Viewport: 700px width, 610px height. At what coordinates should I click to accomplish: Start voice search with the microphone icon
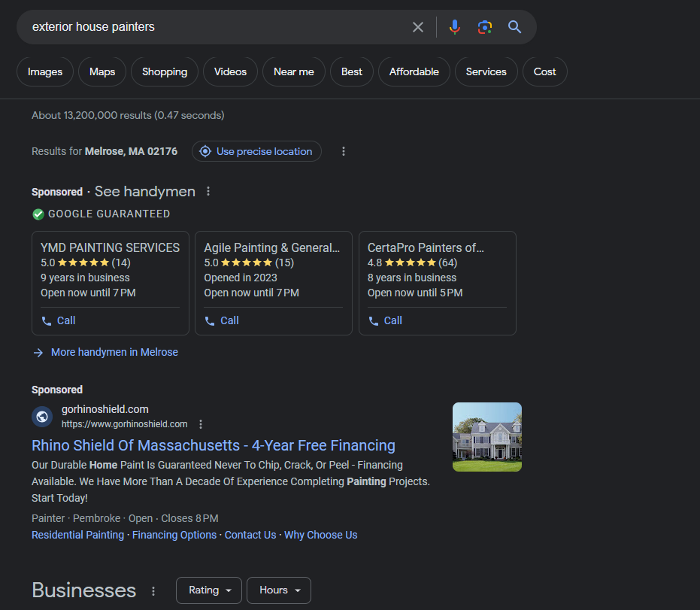click(x=454, y=27)
